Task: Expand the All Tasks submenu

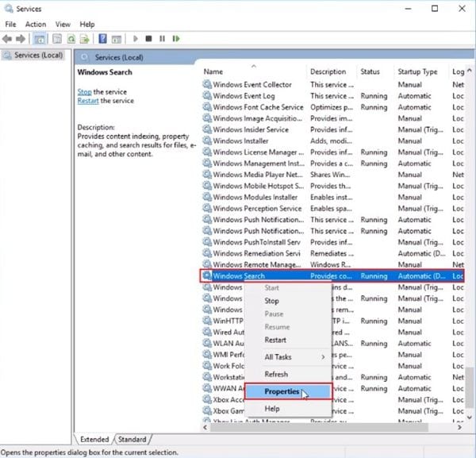Action: tap(288, 357)
